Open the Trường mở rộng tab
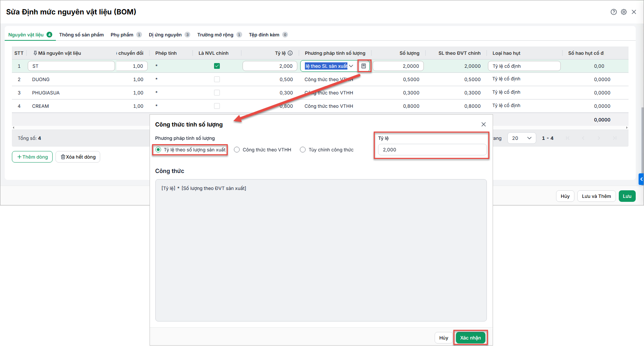Screen dimensions: 644x346 (x=219, y=35)
